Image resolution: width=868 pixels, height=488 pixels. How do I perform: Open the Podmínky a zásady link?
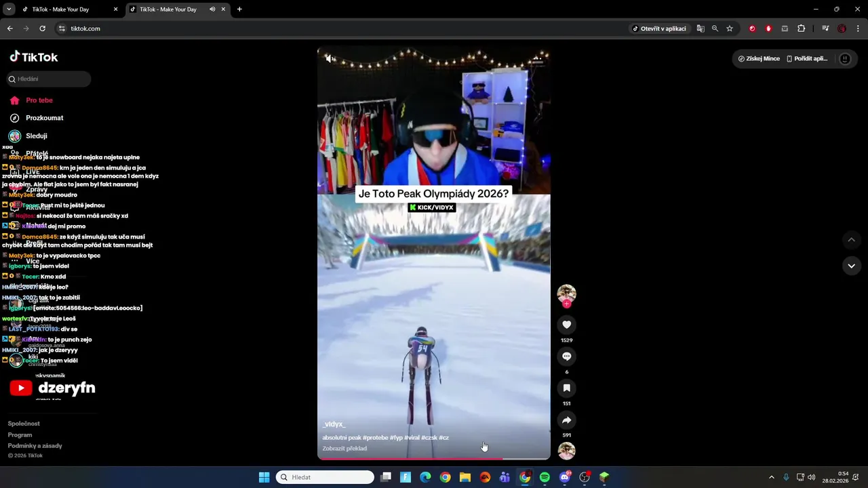[x=35, y=446]
